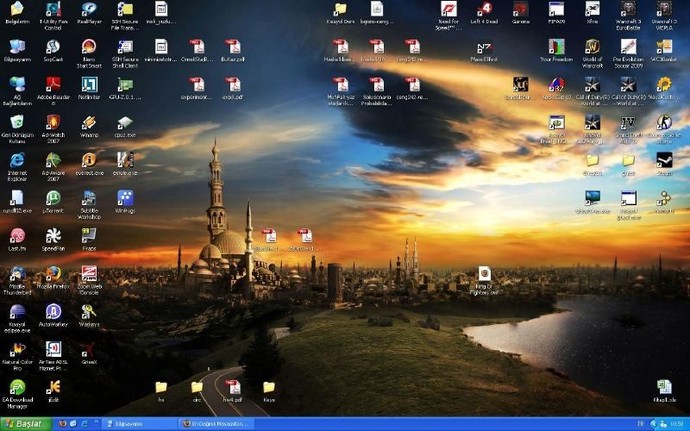The width and height of the screenshot is (690, 431).
Task: Open the Zoom Web Console shortcut
Action: point(89,274)
